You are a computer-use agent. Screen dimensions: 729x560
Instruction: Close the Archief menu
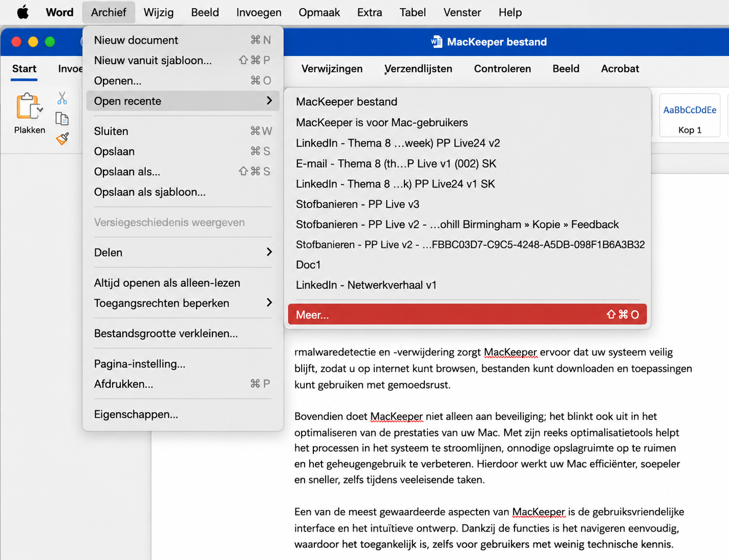[x=109, y=12]
